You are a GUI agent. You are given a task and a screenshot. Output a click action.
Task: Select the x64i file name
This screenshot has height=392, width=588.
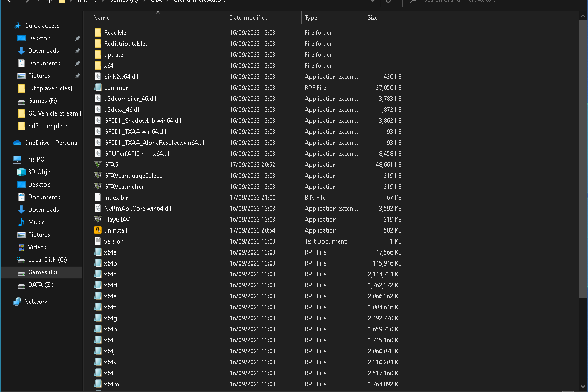coord(109,340)
